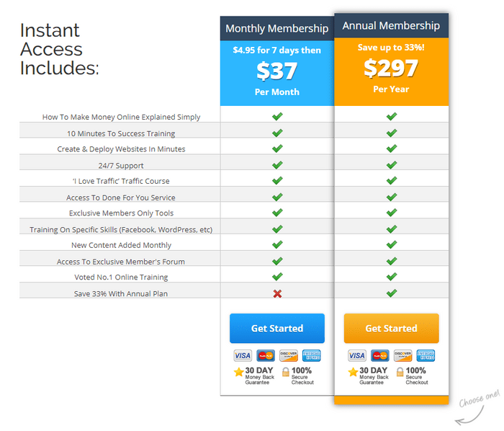Click the blue Get Started button

coord(277,329)
